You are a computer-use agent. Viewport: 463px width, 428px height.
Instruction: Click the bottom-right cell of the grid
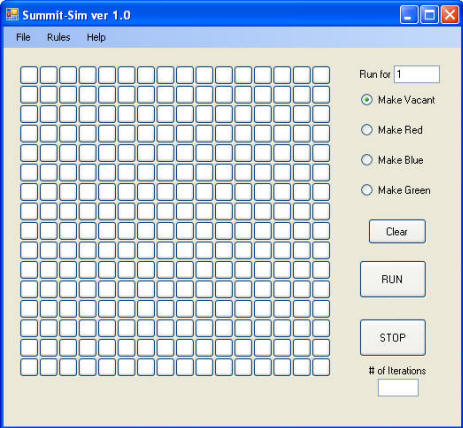coord(321,367)
